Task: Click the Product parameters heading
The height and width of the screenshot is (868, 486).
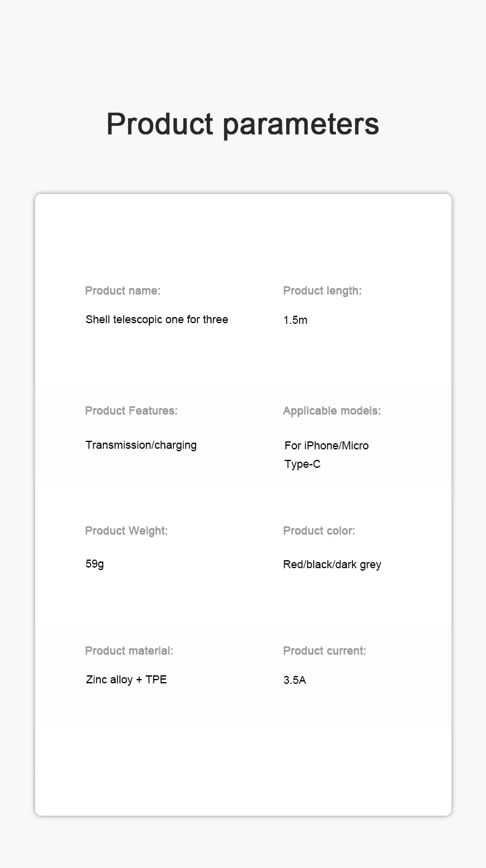Action: [242, 124]
